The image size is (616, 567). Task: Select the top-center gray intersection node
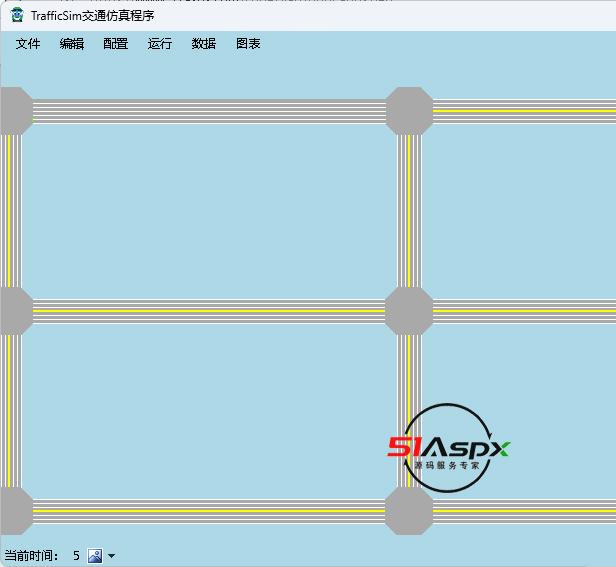409,111
